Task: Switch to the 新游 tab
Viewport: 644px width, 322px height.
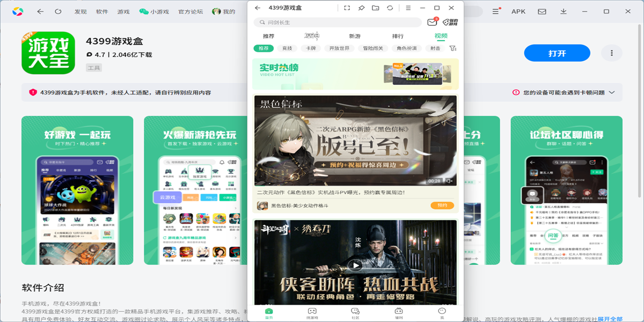Action: (x=355, y=36)
